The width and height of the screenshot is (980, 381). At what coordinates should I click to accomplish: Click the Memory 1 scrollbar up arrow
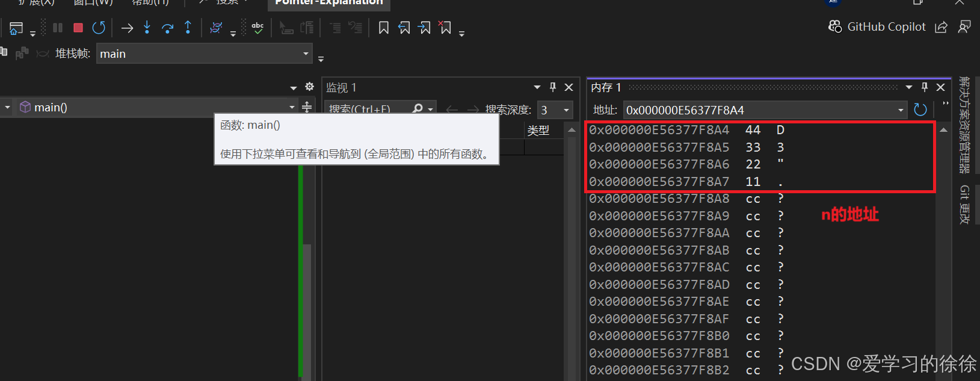pyautogui.click(x=943, y=129)
